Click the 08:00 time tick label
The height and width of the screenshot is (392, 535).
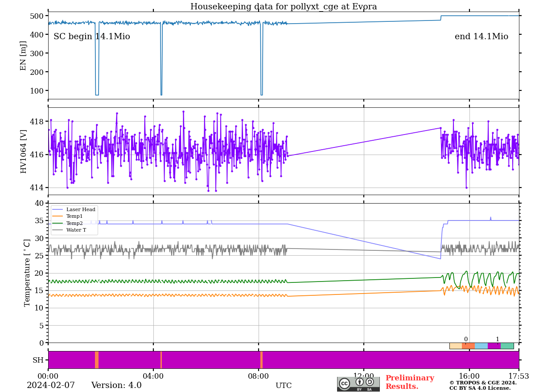point(259,376)
